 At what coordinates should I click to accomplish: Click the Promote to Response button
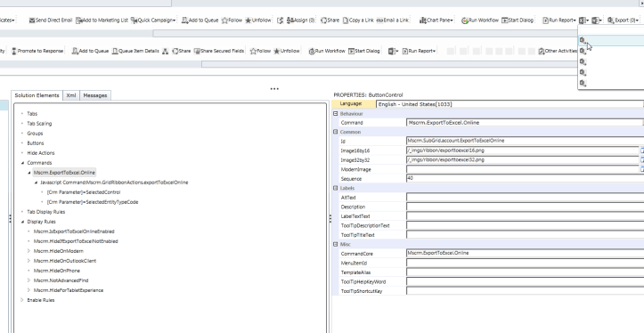point(37,51)
